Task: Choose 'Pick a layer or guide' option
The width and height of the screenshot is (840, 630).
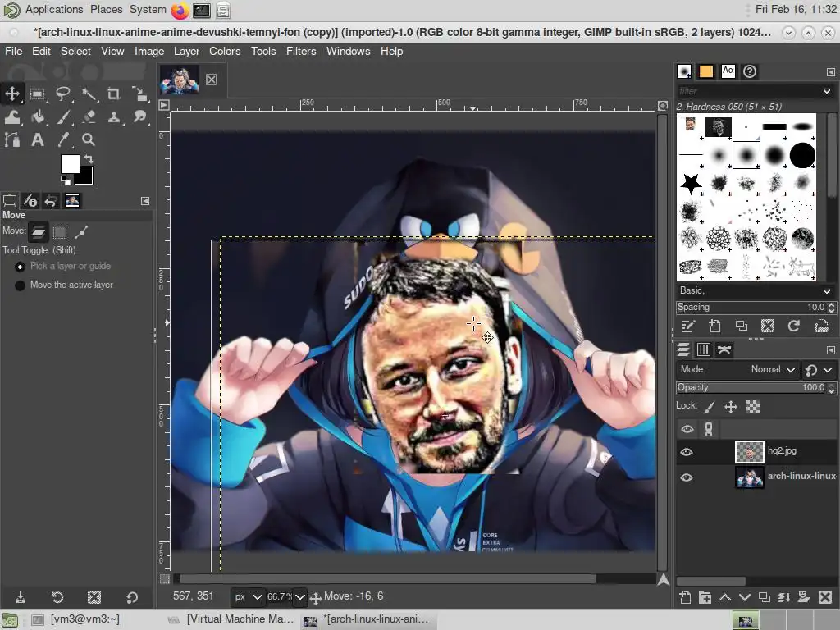Action: [64, 266]
